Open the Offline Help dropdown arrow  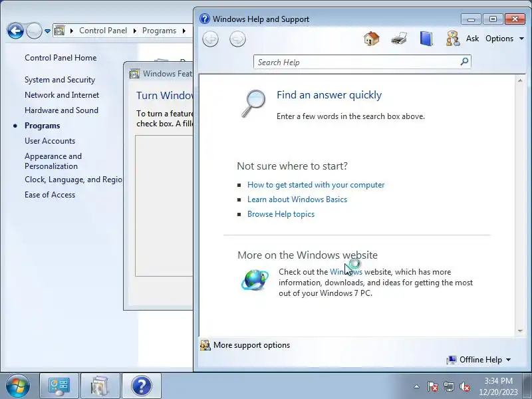[508, 360]
